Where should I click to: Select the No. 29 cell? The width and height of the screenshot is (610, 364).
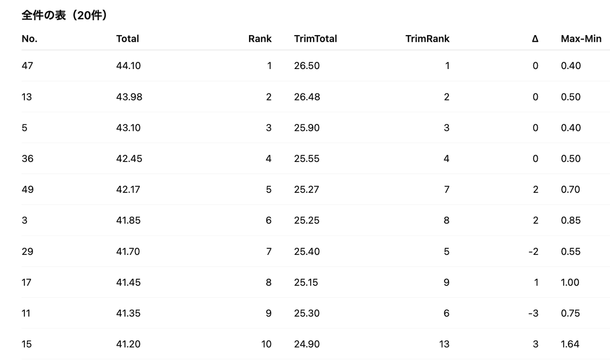pyautogui.click(x=27, y=252)
